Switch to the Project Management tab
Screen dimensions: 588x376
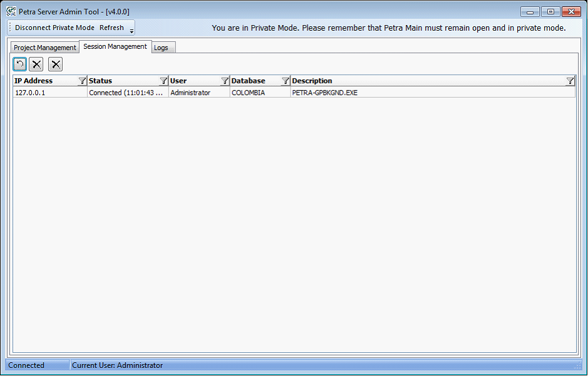pyautogui.click(x=45, y=48)
